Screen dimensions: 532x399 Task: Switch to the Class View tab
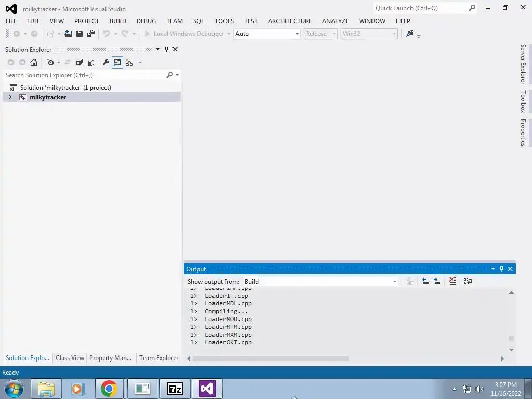70,358
